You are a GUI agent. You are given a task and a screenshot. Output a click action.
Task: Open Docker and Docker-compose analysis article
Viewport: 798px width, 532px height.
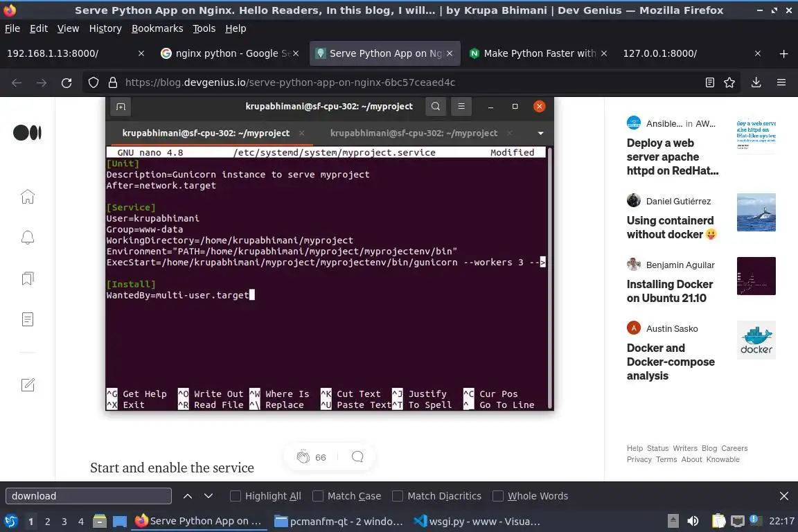(671, 362)
